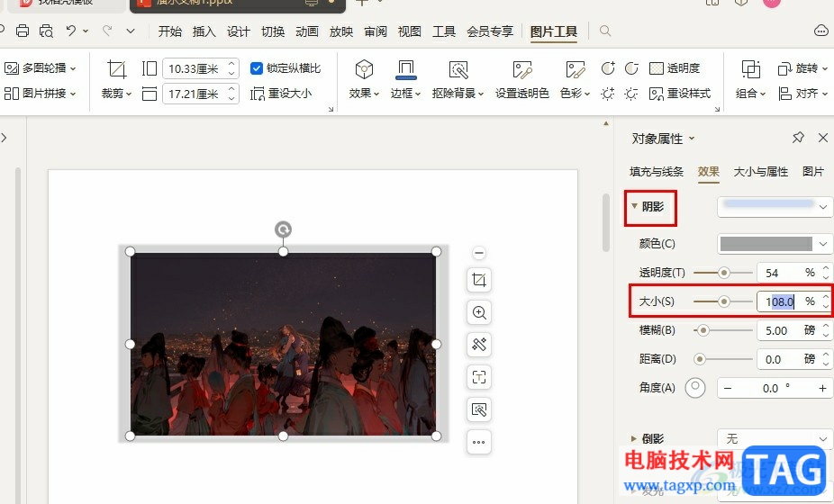834x504 pixels.
Task: Open the 放映 tab
Action: pos(341,31)
